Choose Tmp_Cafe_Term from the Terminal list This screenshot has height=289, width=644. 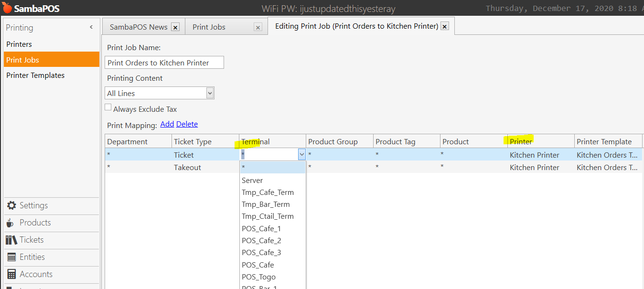tap(272, 193)
